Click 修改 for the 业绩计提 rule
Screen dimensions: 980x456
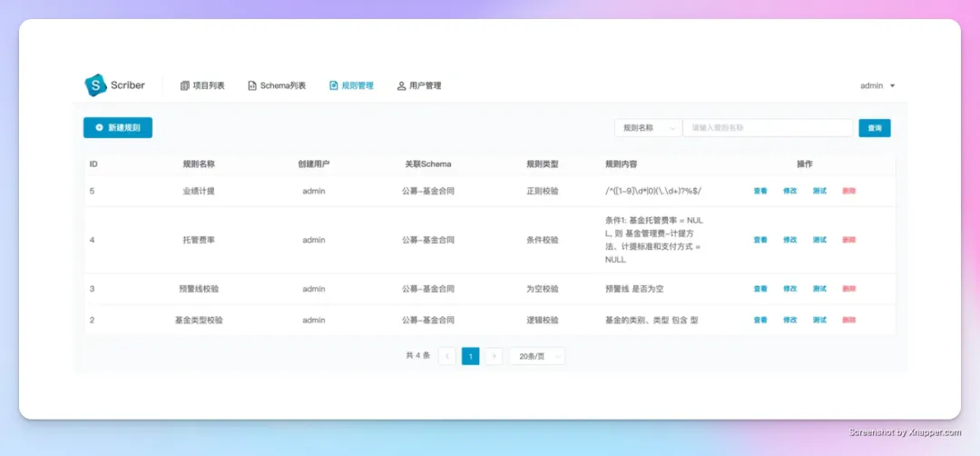point(790,192)
